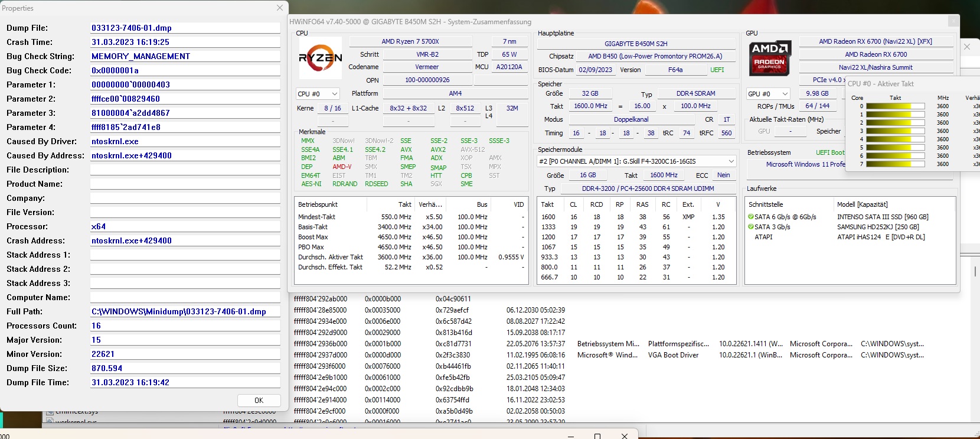The height and width of the screenshot is (439, 980).
Task: Click the Dump File value field
Action: 185,28
